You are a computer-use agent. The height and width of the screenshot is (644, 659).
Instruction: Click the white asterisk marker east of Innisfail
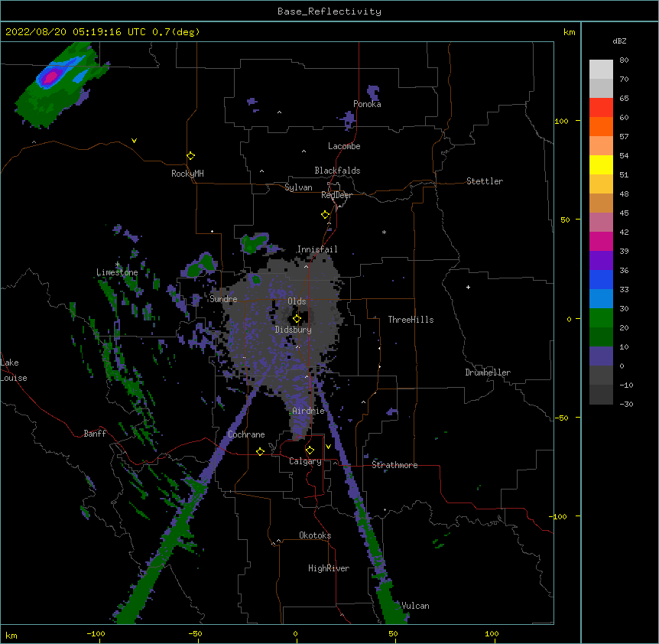coord(384,232)
